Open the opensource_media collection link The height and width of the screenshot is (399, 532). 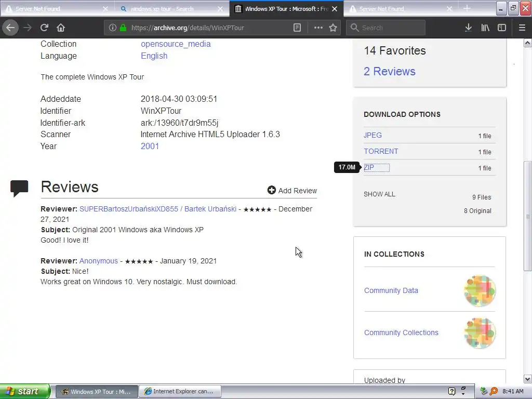point(176,44)
